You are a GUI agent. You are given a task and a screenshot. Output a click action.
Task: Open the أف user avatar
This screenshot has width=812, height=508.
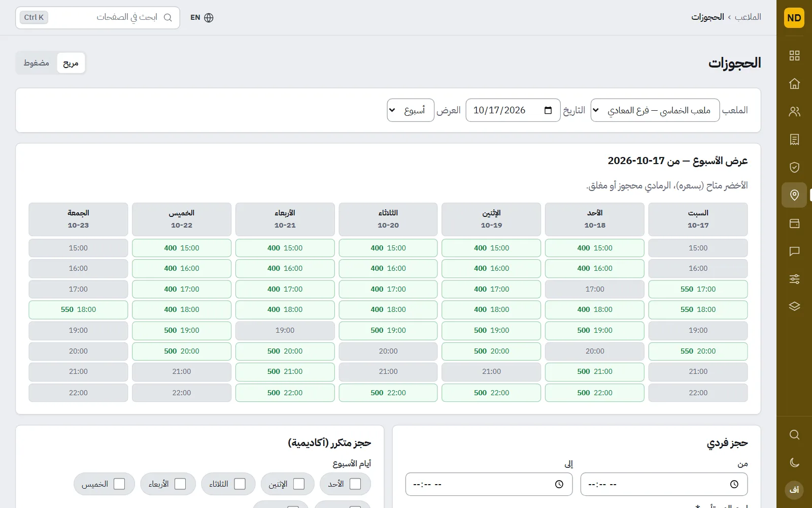click(794, 490)
